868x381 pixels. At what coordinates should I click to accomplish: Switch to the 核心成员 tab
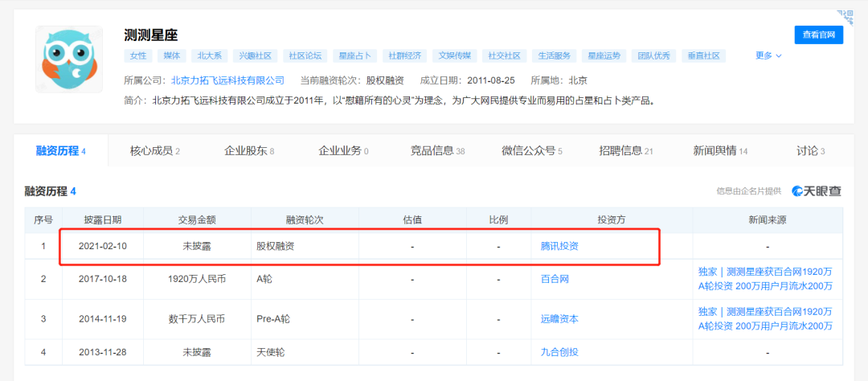pos(155,150)
